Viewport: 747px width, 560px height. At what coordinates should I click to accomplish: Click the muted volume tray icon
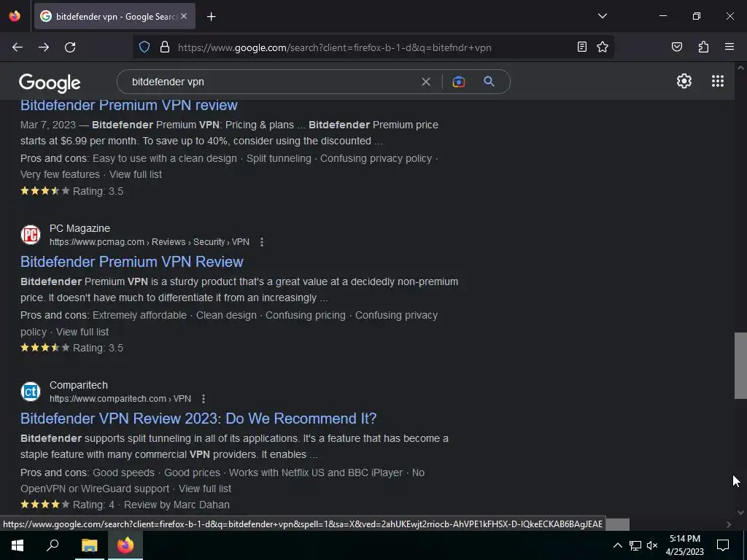[x=652, y=545]
